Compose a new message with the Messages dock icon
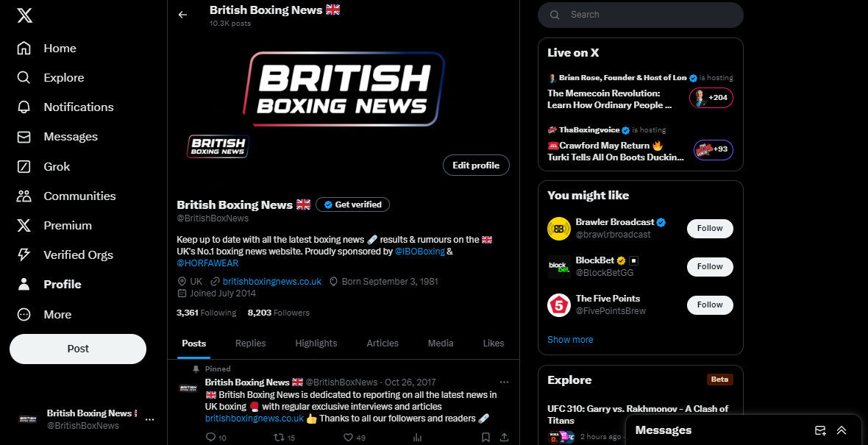 820,430
